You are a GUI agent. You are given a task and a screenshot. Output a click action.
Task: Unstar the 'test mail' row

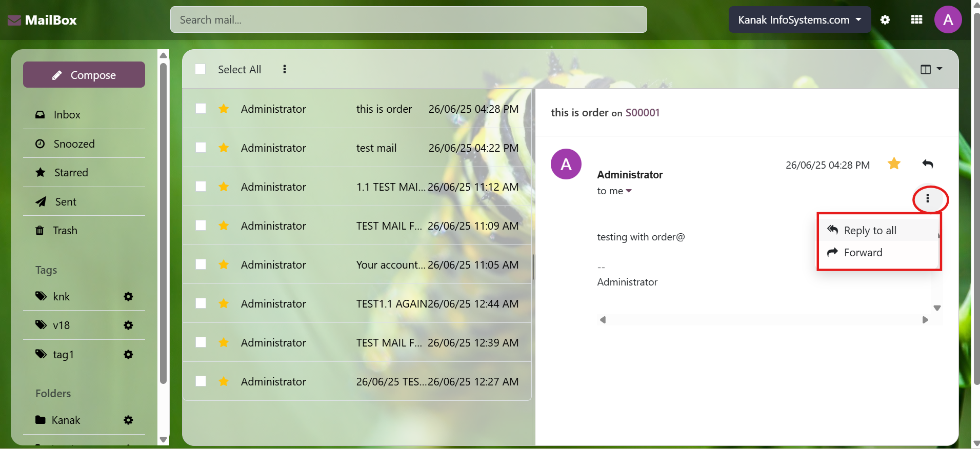point(224,148)
